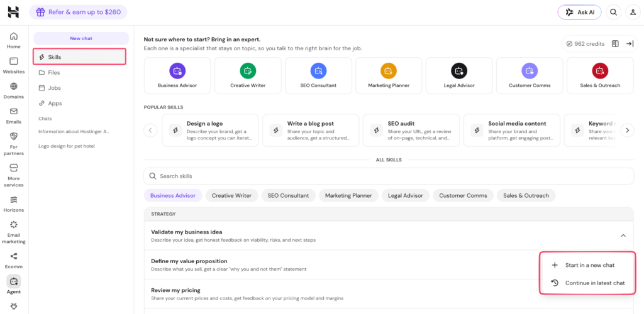The height and width of the screenshot is (314, 644).
Task: Filter by Creative Writer chip
Action: pyautogui.click(x=231, y=195)
